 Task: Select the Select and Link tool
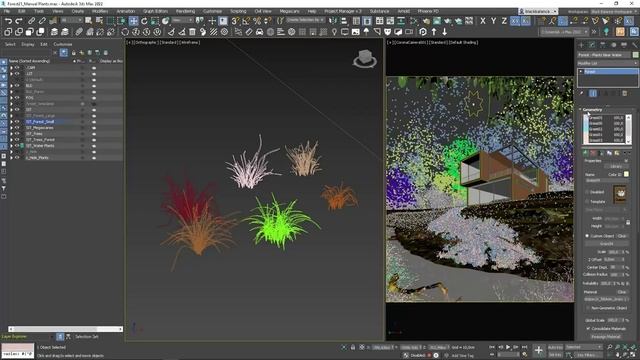[x=31, y=21]
